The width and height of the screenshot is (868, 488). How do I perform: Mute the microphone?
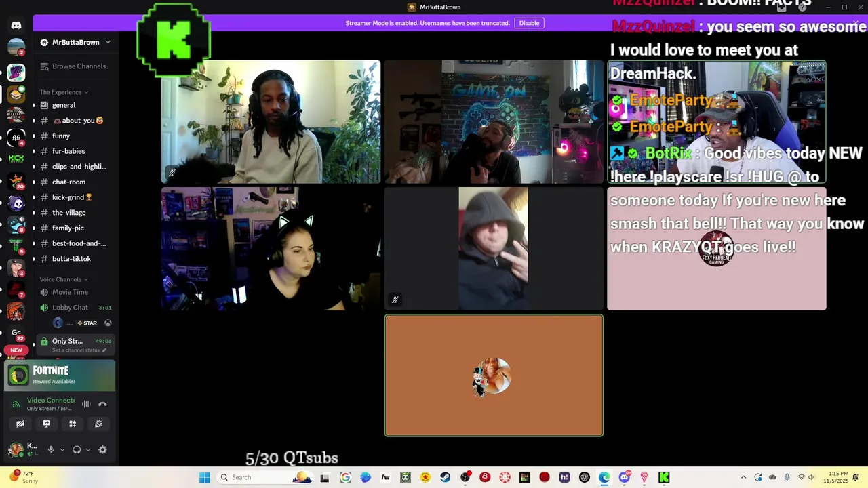pos(51,449)
